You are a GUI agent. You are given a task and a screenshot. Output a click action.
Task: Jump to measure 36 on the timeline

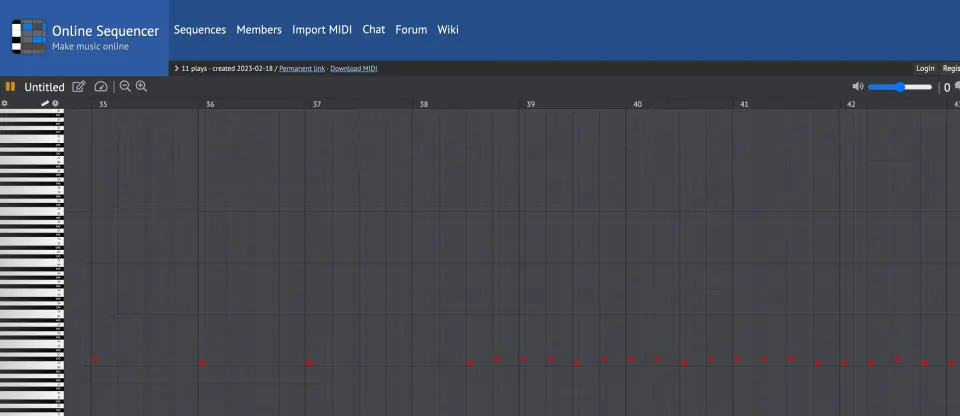pyautogui.click(x=210, y=104)
